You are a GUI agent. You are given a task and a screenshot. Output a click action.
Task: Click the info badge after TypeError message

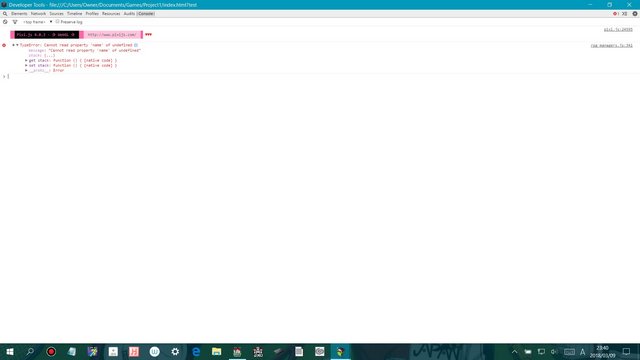(136, 45)
